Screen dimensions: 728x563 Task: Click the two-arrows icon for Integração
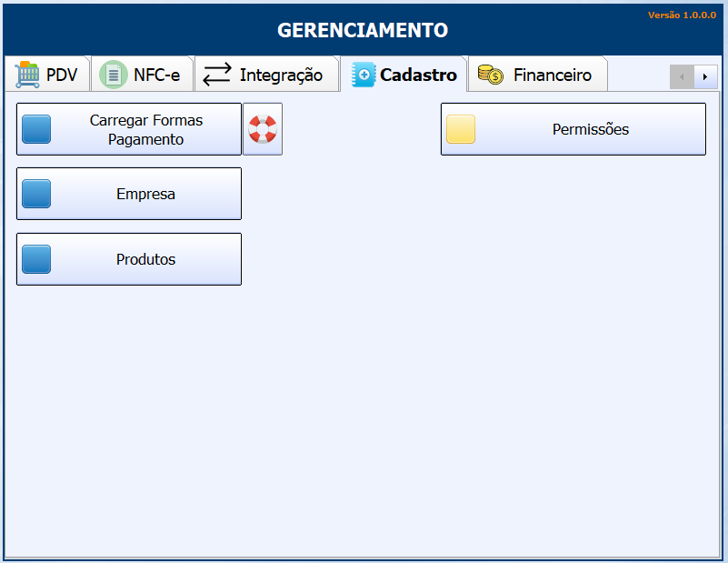point(217,75)
